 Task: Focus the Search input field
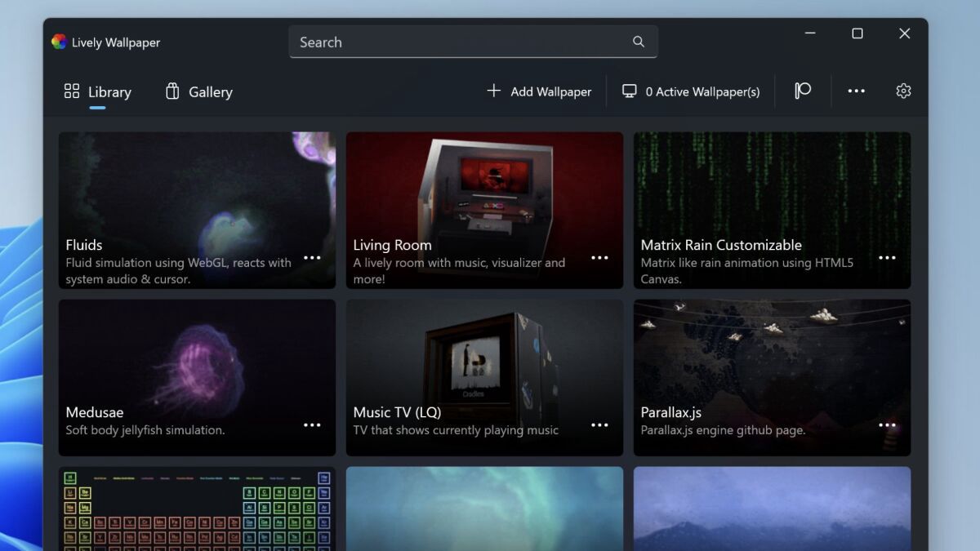click(x=457, y=42)
